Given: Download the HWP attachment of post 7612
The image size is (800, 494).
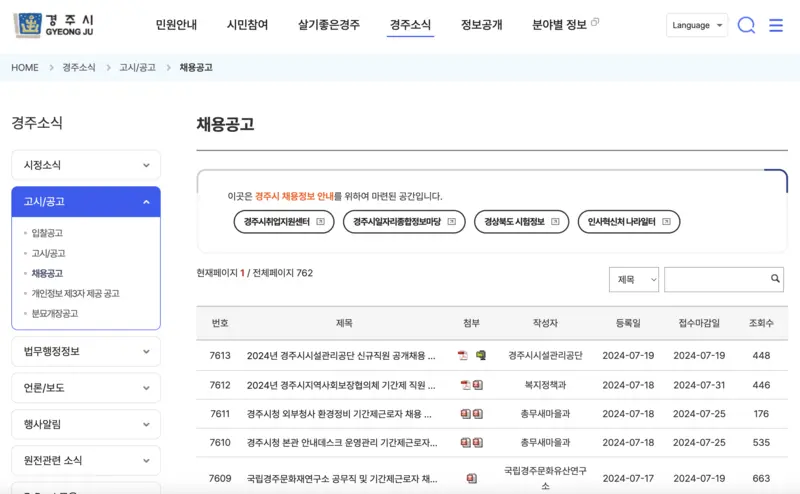Looking at the screenshot, I should (x=478, y=385).
